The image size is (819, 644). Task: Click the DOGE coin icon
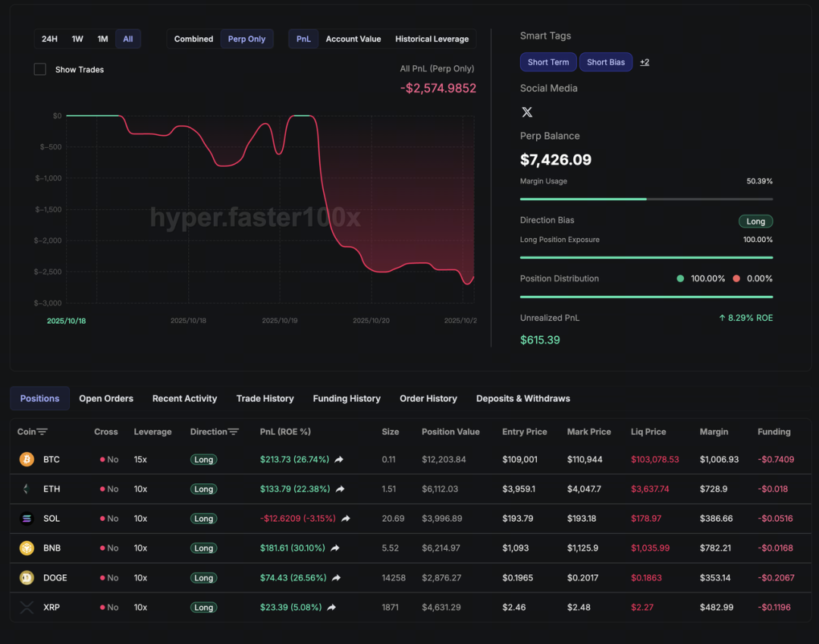click(x=27, y=578)
